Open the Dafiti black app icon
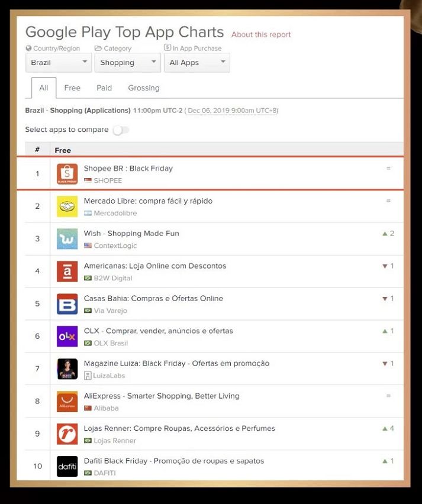 pyautogui.click(x=67, y=466)
